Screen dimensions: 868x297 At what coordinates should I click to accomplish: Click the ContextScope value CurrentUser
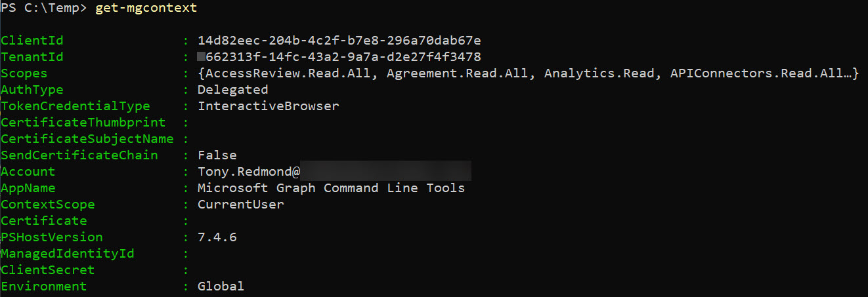pyautogui.click(x=241, y=205)
